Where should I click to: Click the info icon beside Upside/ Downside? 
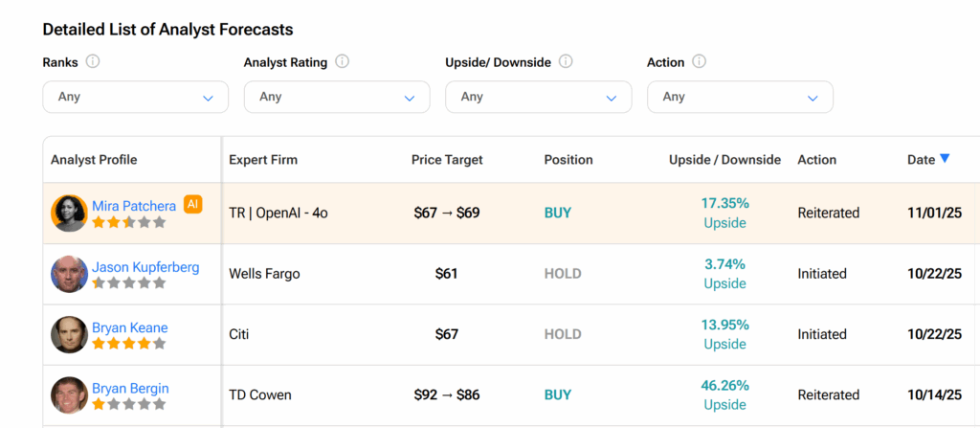coord(566,62)
